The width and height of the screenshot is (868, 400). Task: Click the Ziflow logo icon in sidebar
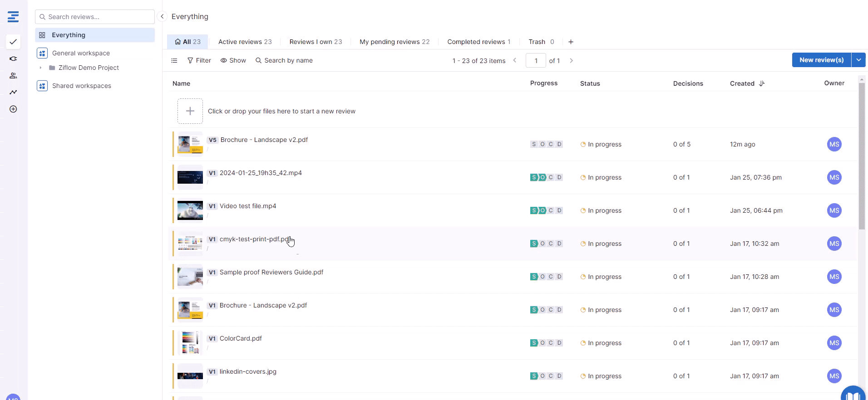pyautogui.click(x=13, y=17)
